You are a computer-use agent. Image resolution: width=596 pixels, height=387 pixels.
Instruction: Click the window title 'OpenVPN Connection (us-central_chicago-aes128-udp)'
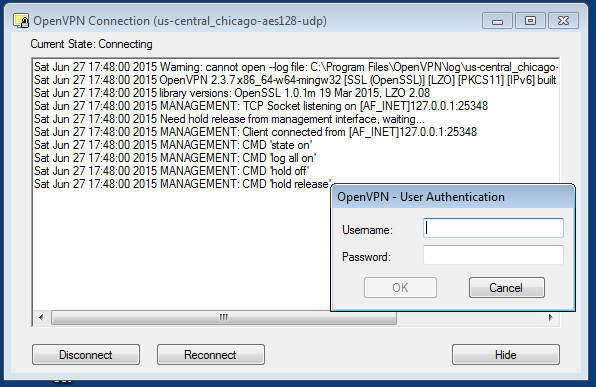(180, 21)
